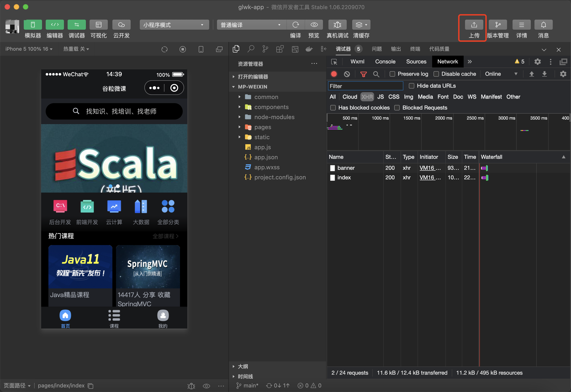The image size is (571, 392).
Task: Open the mini program mode (小程序模式) dropdown
Action: pyautogui.click(x=174, y=25)
